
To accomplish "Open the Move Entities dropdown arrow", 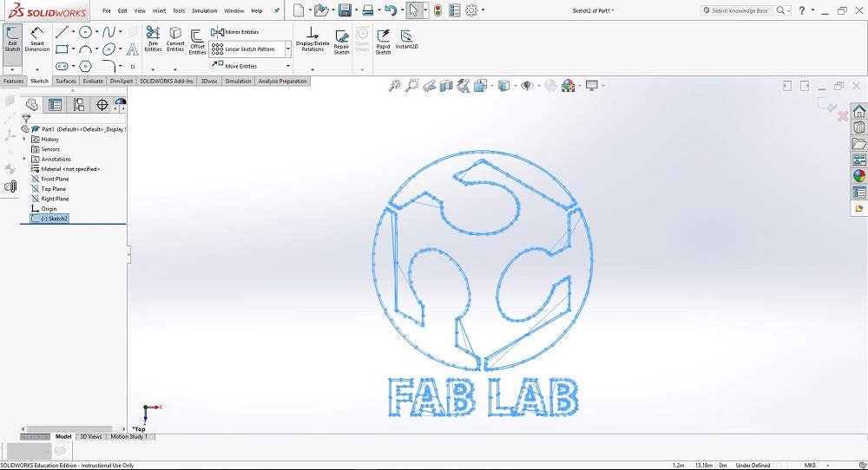I will coord(288,66).
